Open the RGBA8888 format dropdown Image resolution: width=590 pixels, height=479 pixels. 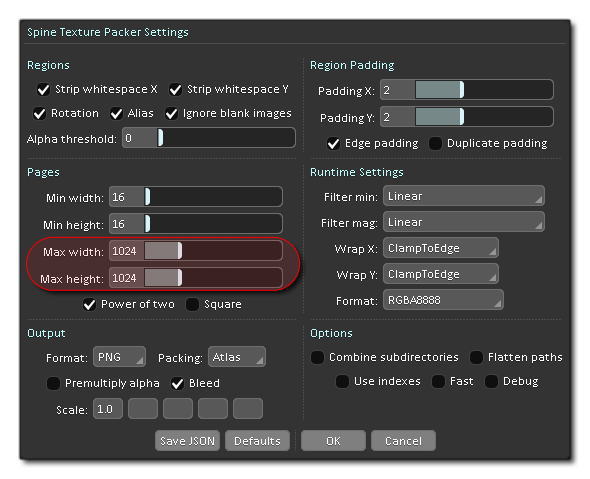coord(443,300)
